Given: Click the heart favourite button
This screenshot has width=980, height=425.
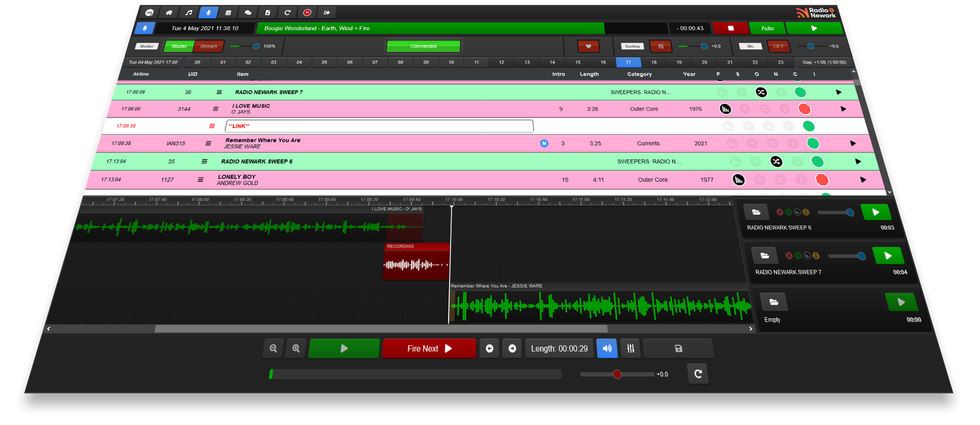Looking at the screenshot, I should tap(588, 46).
